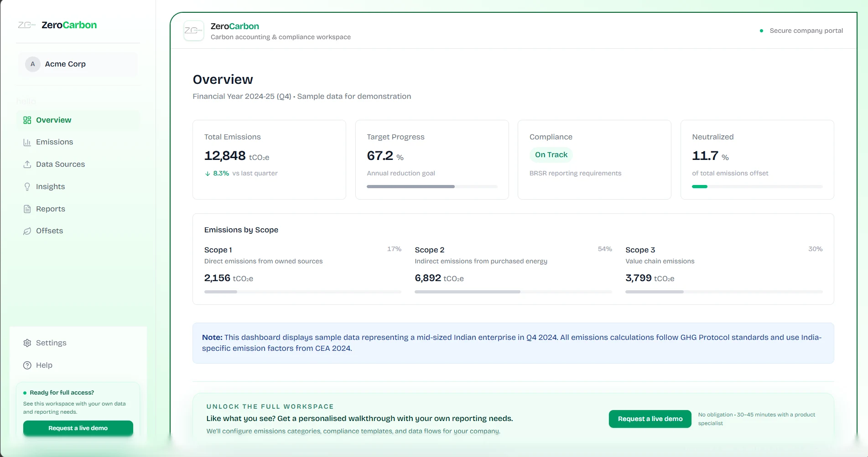This screenshot has width=868, height=457.
Task: Click Request a live demo in banner
Action: point(650,419)
